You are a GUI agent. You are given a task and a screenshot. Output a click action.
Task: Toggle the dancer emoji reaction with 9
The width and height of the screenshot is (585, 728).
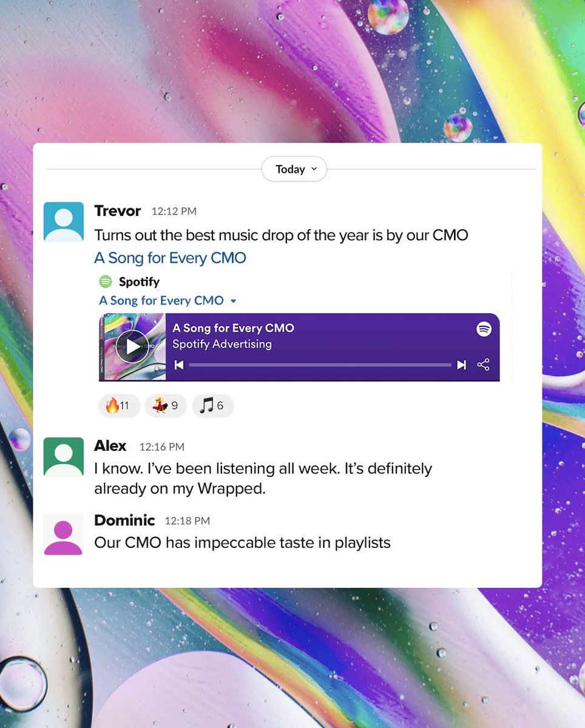[166, 406]
